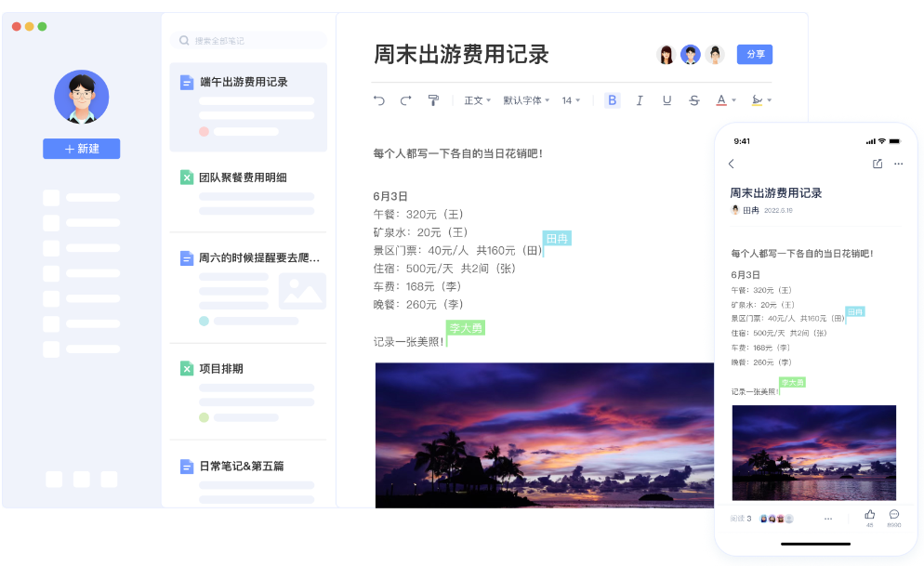924x566 pixels.
Task: Click the search all notes field
Action: point(248,41)
